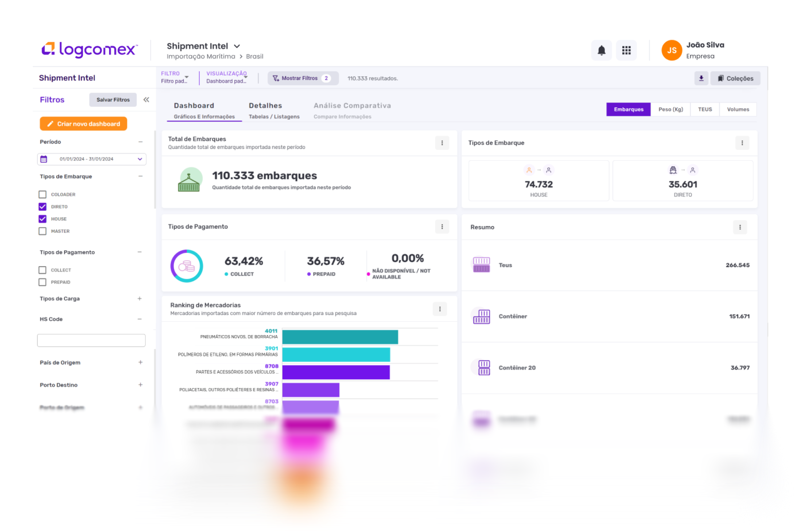Click the download icon next to Coleções

701,78
